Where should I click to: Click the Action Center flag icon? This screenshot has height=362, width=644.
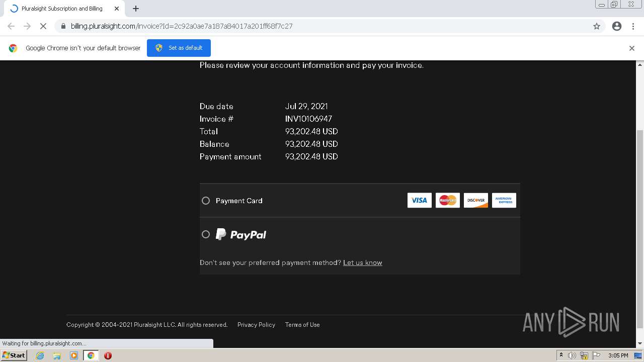pos(596,355)
